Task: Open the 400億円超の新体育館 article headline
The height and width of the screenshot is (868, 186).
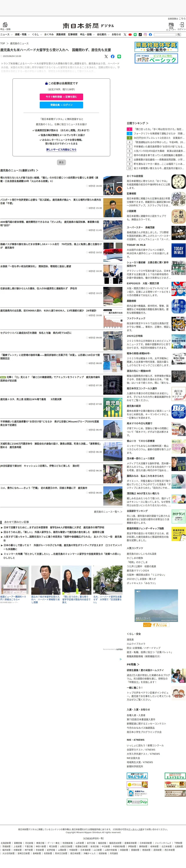Action: click(50, 224)
